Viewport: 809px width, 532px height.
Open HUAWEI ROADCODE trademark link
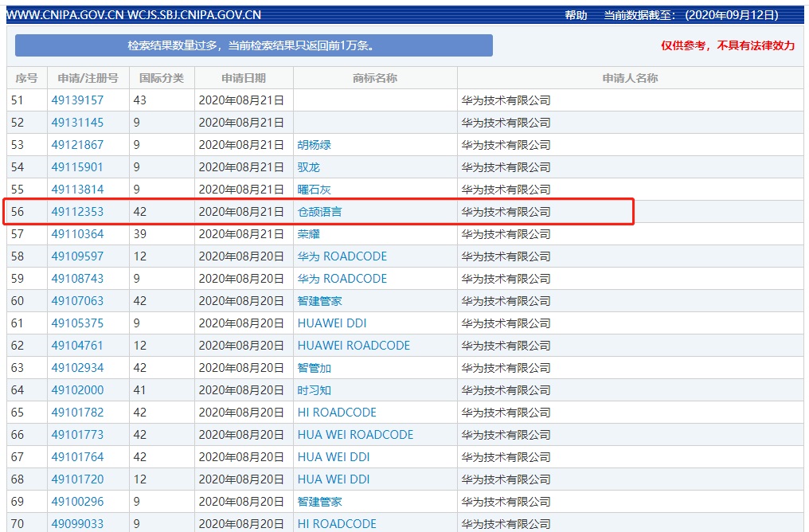point(354,346)
